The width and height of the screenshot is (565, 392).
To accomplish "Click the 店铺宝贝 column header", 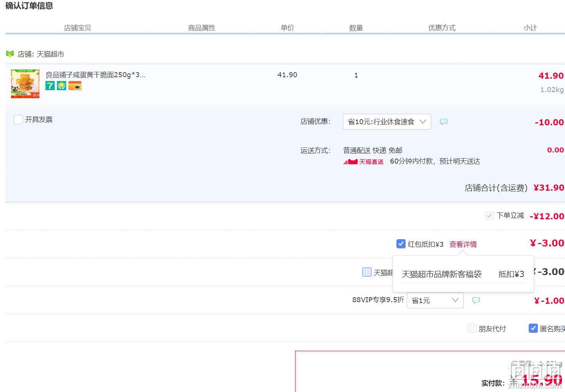I will [78, 28].
